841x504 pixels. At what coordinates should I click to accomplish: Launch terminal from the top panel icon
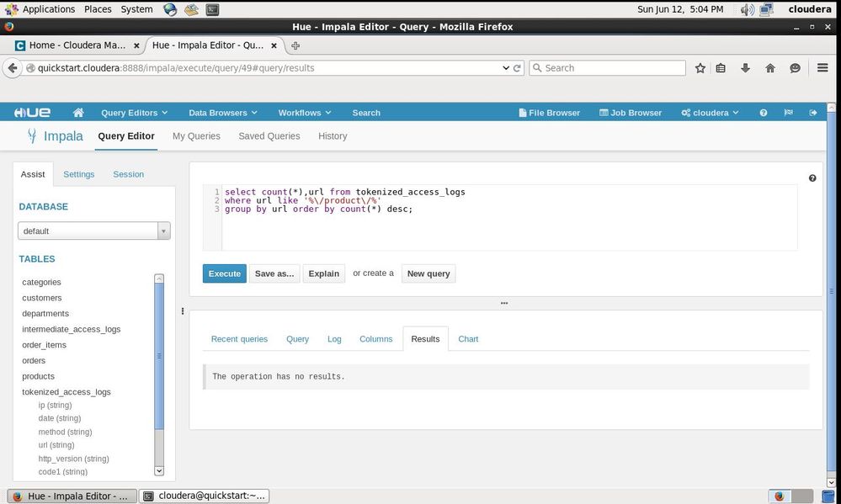[213, 9]
